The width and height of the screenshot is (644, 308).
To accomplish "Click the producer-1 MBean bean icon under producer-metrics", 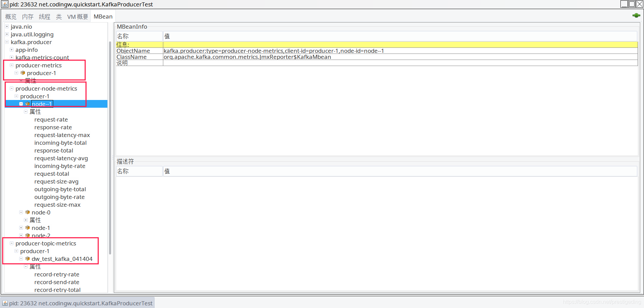I will click(x=23, y=73).
